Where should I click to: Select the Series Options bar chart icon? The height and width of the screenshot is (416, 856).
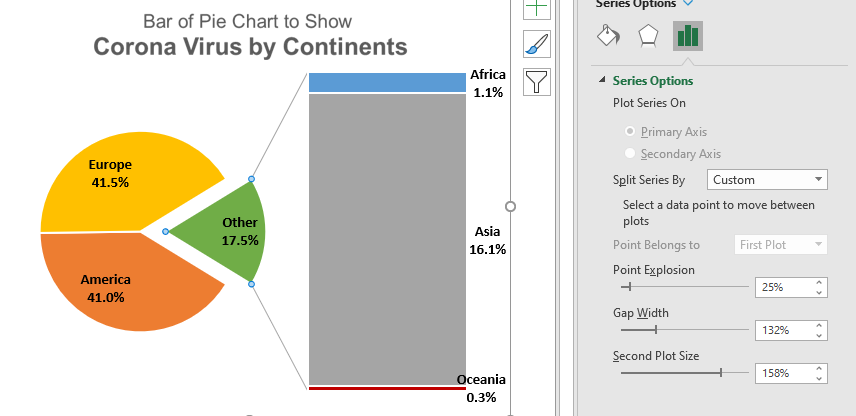point(687,36)
